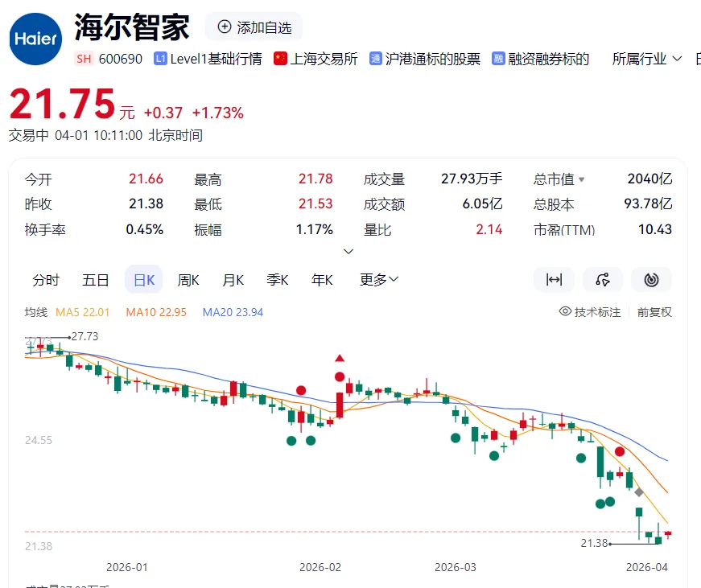Click the stock code 600690
The image size is (701, 588).
(120, 59)
